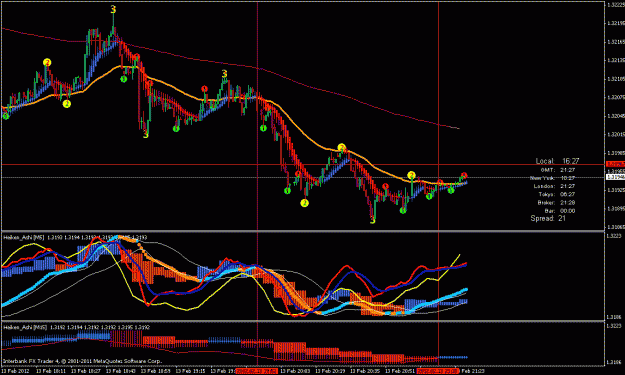
Task: Click 1.3223 on the bottom indicator window's scale
Action: tap(614, 326)
